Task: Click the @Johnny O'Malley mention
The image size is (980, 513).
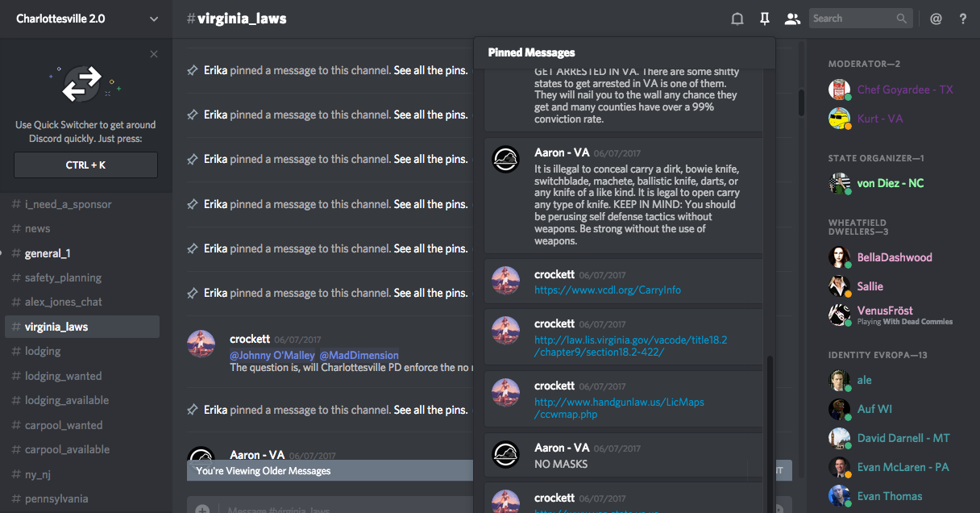Action: coord(272,355)
